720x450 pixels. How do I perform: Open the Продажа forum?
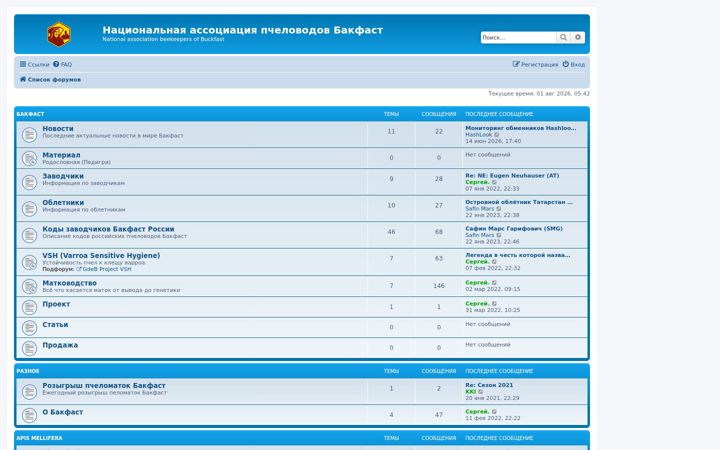(60, 345)
